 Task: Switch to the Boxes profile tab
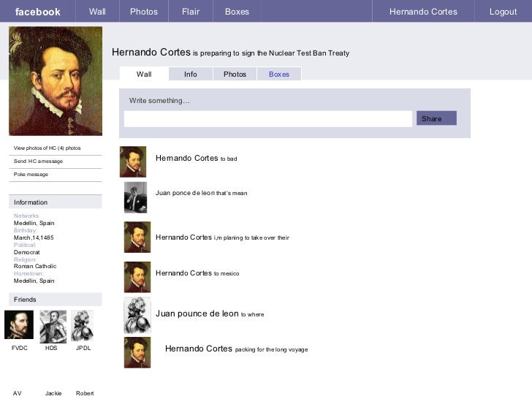point(279,74)
